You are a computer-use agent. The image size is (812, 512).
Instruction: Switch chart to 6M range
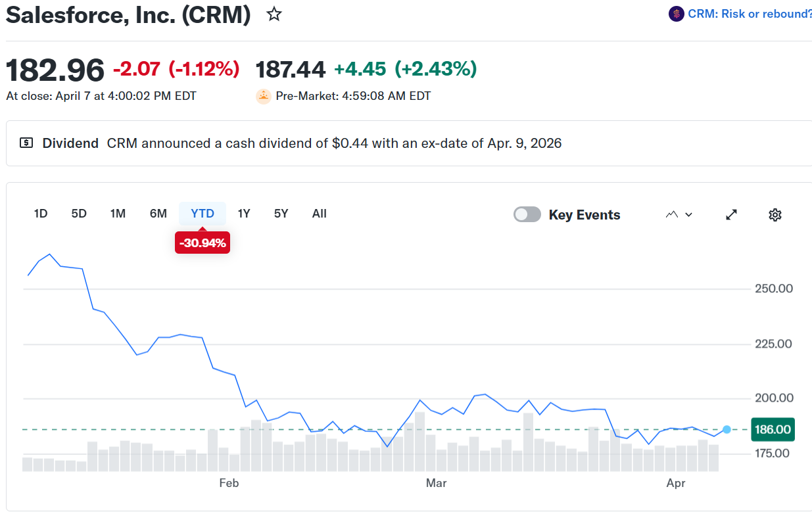(158, 214)
